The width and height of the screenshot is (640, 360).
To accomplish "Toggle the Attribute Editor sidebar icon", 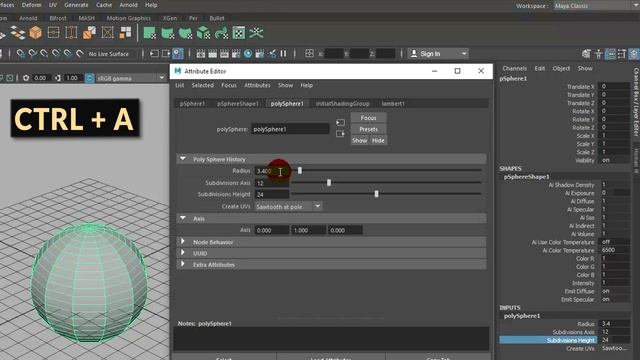I will (x=610, y=54).
